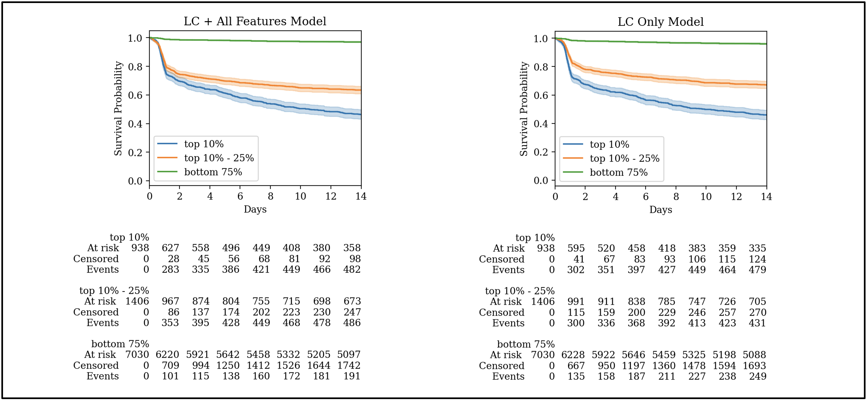Click the censored value 1742 in left table

pyautogui.click(x=349, y=365)
